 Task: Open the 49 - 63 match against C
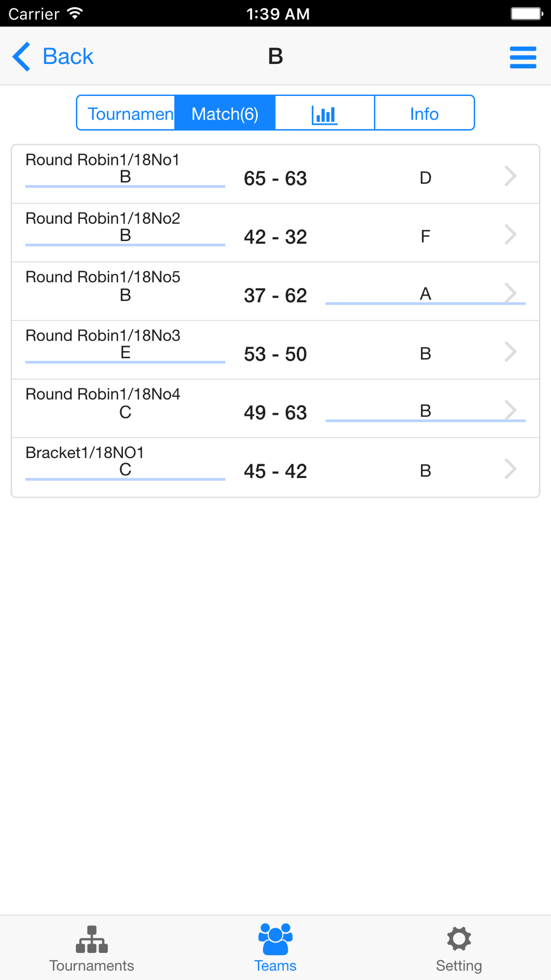click(275, 408)
